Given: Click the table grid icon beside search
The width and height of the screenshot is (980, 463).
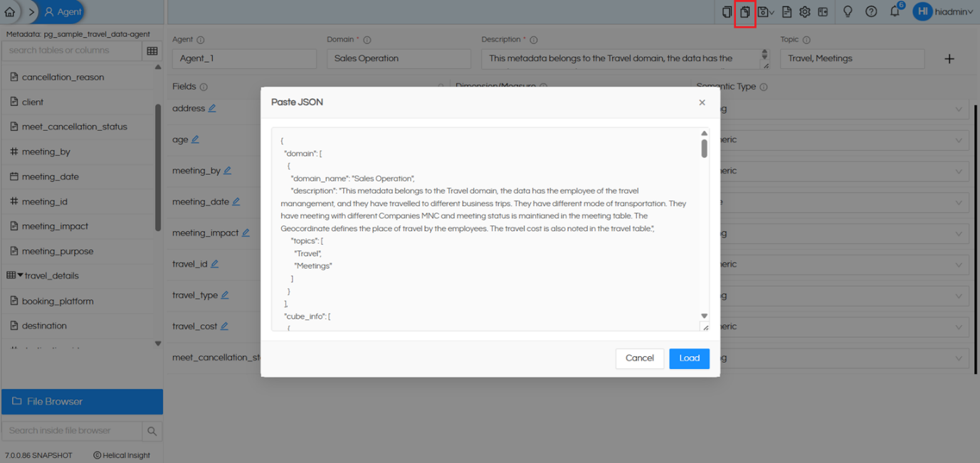Looking at the screenshot, I should 152,50.
